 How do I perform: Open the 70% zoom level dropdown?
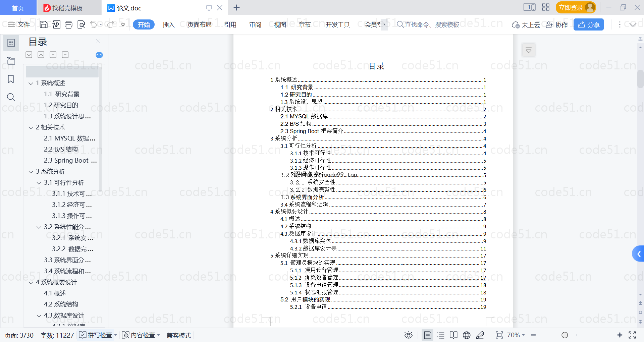tap(516, 335)
